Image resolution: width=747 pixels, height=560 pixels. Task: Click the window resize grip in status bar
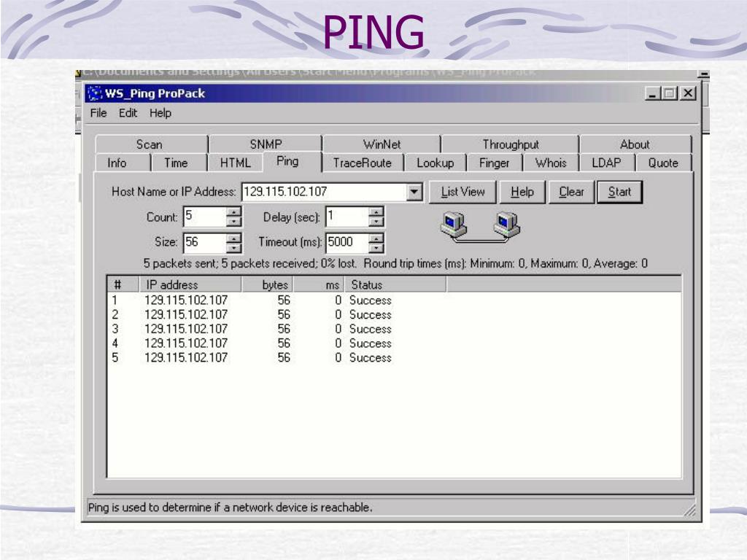[690, 511]
